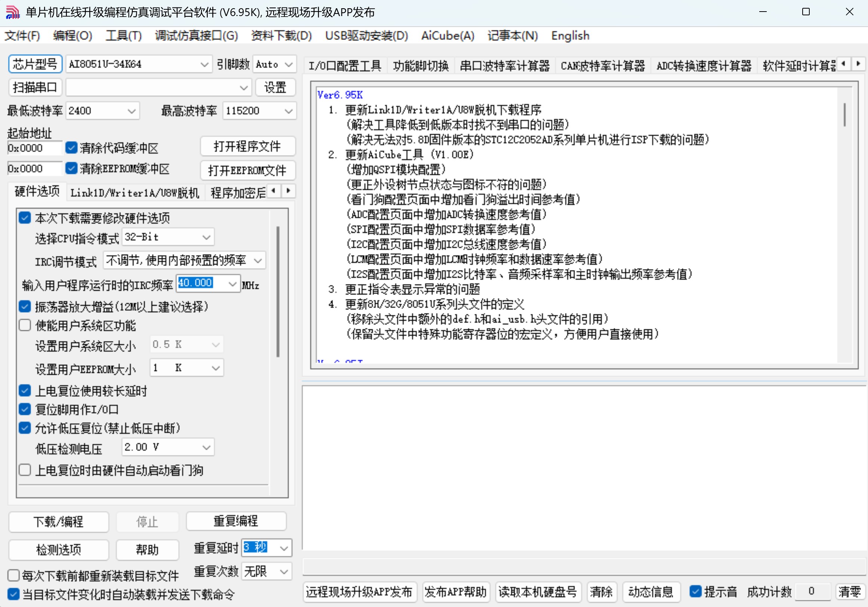
Task: Switch language via English menu
Action: coord(570,35)
